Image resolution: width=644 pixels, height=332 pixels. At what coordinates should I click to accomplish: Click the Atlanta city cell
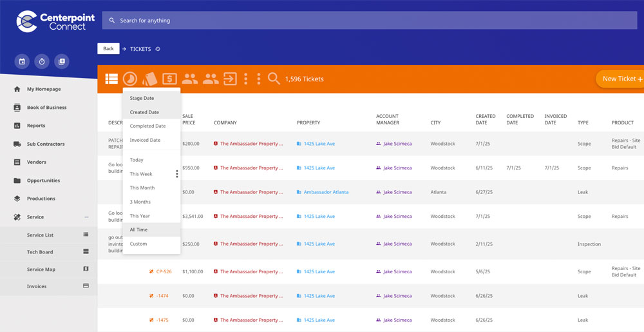[x=438, y=192]
